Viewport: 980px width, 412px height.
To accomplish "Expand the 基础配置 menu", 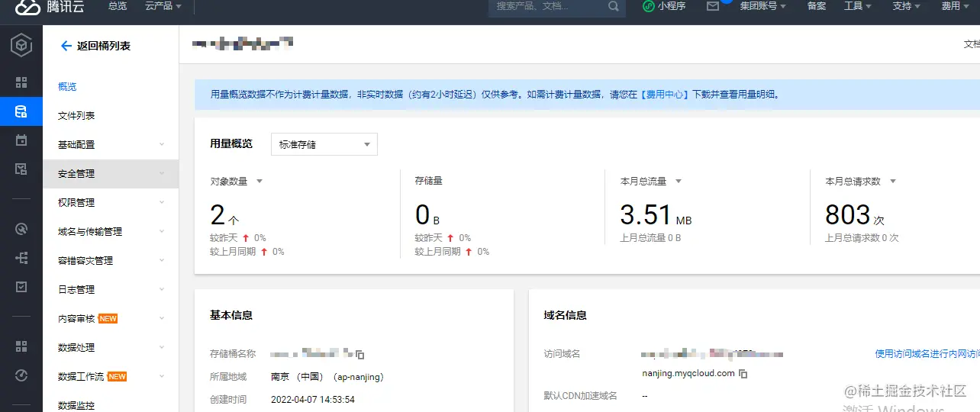I will [111, 144].
